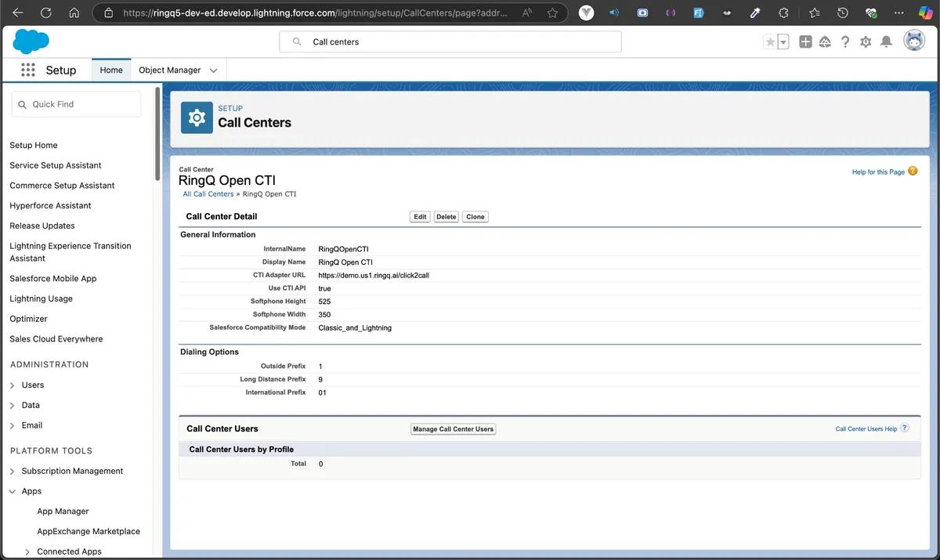Open the App Launcher dots grid
Viewport: 940px width, 560px height.
pos(28,70)
